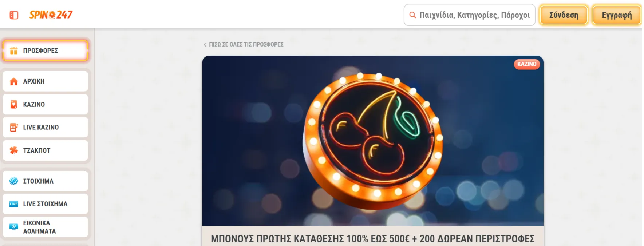Click the Σύνδεση login button
This screenshot has height=246, width=644.
564,15
